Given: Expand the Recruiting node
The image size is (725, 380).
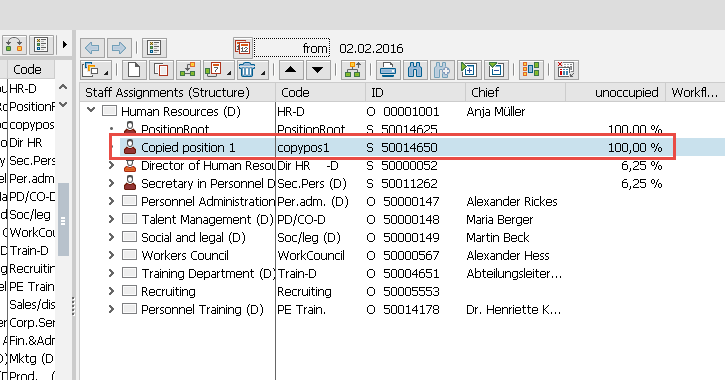Looking at the screenshot, I should pos(111,291).
